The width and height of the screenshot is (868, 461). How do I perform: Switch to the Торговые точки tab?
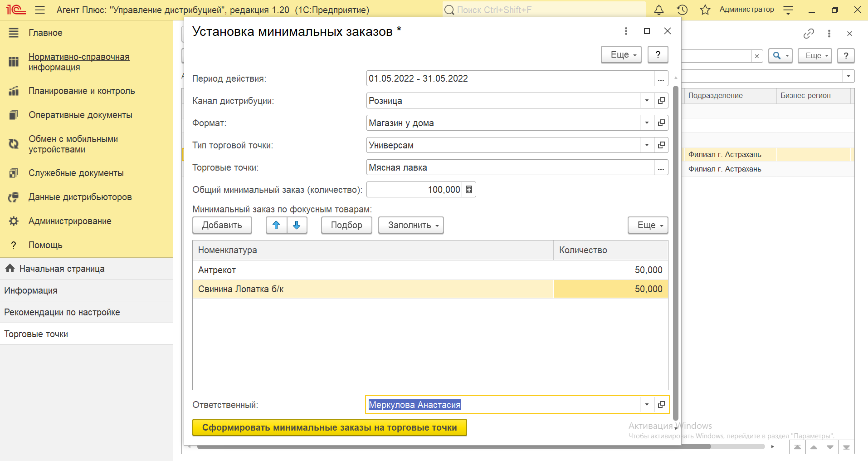click(36, 334)
